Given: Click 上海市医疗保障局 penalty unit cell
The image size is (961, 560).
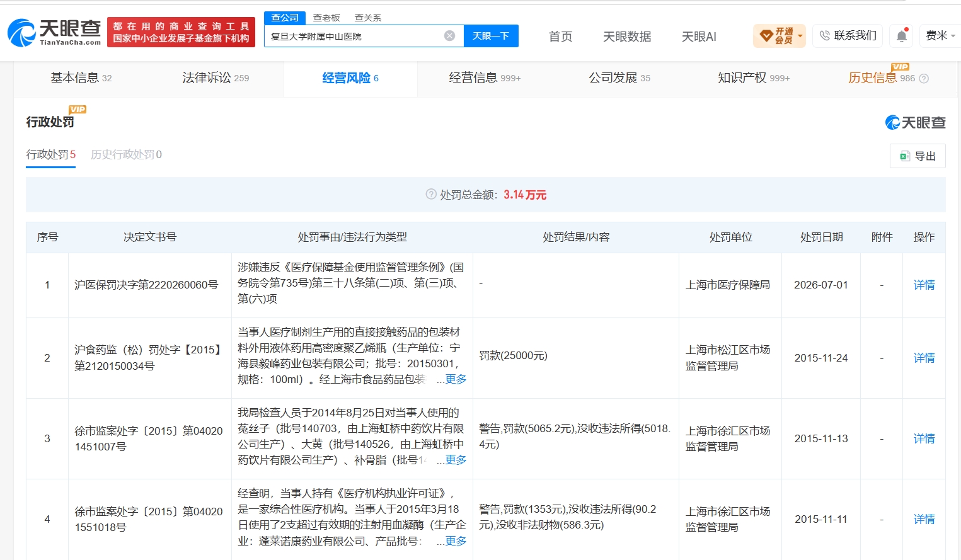Looking at the screenshot, I should (728, 285).
